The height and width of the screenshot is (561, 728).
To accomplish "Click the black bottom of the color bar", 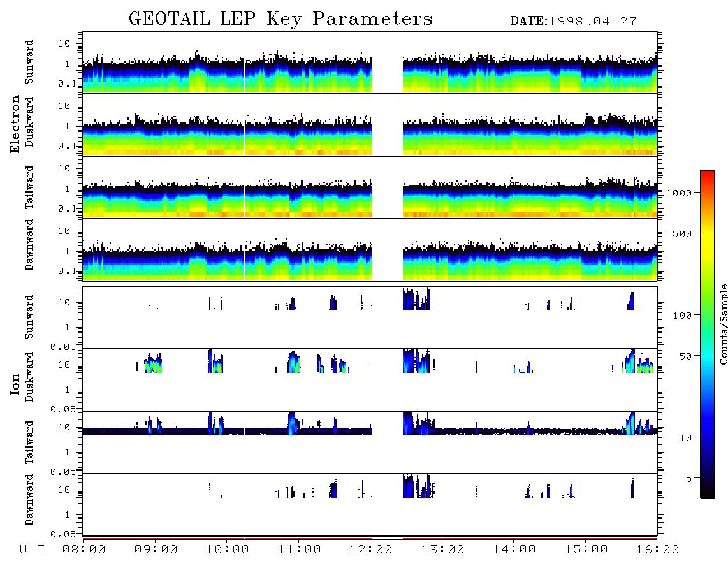I will point(708,492).
